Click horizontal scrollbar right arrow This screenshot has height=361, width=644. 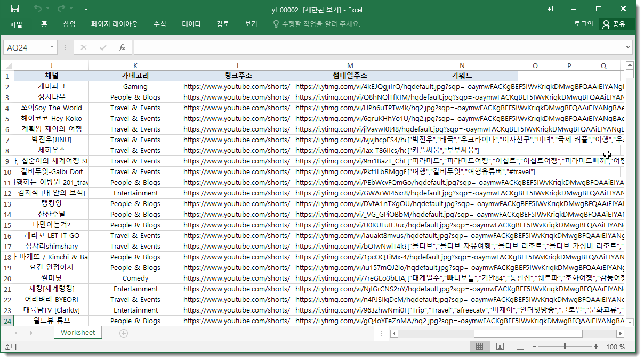pos(620,333)
